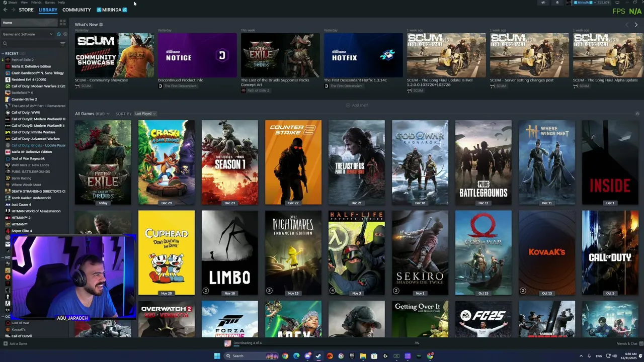The width and height of the screenshot is (644, 362).
Task: Click the library search field
Action: click(29, 44)
